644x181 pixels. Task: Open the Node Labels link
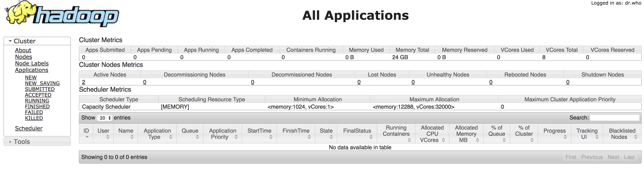click(x=32, y=63)
